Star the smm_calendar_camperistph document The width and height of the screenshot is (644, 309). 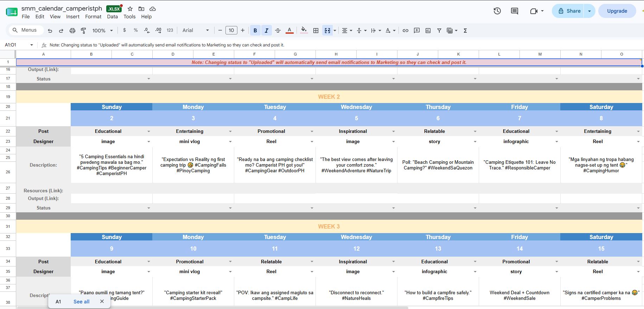(130, 9)
